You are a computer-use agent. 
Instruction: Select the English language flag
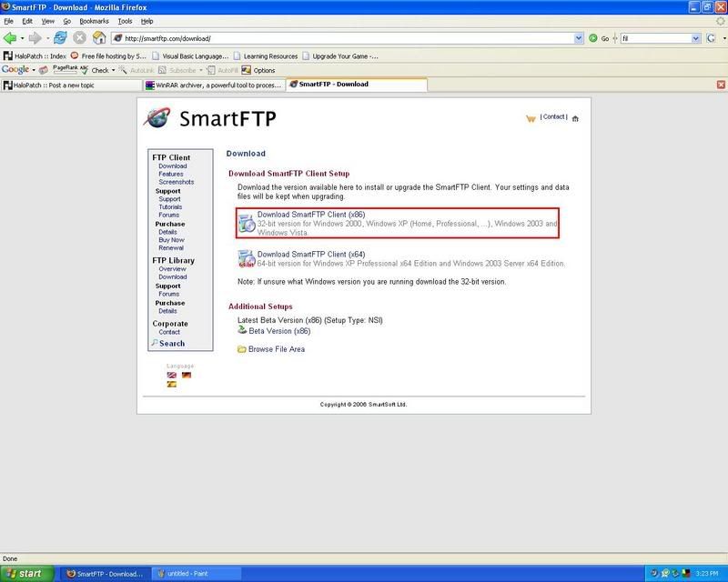pos(172,375)
